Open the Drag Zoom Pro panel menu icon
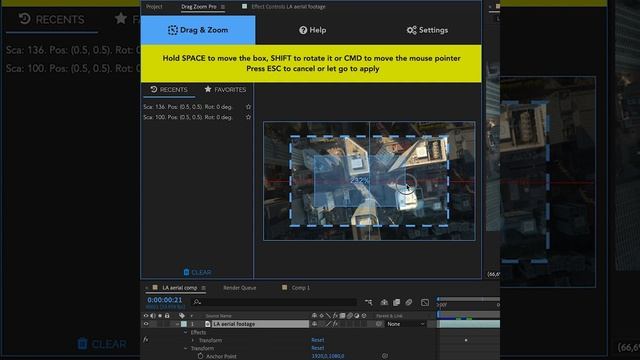 tap(223, 7)
